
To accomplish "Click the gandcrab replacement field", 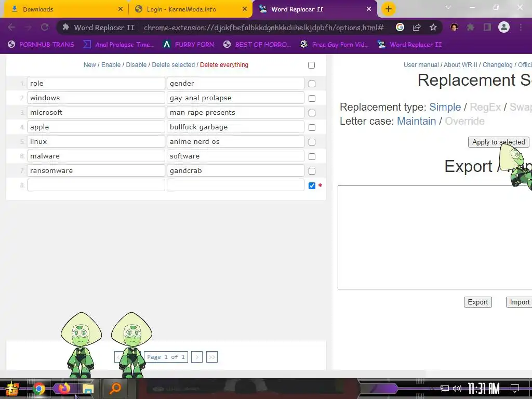I will coord(235,170).
